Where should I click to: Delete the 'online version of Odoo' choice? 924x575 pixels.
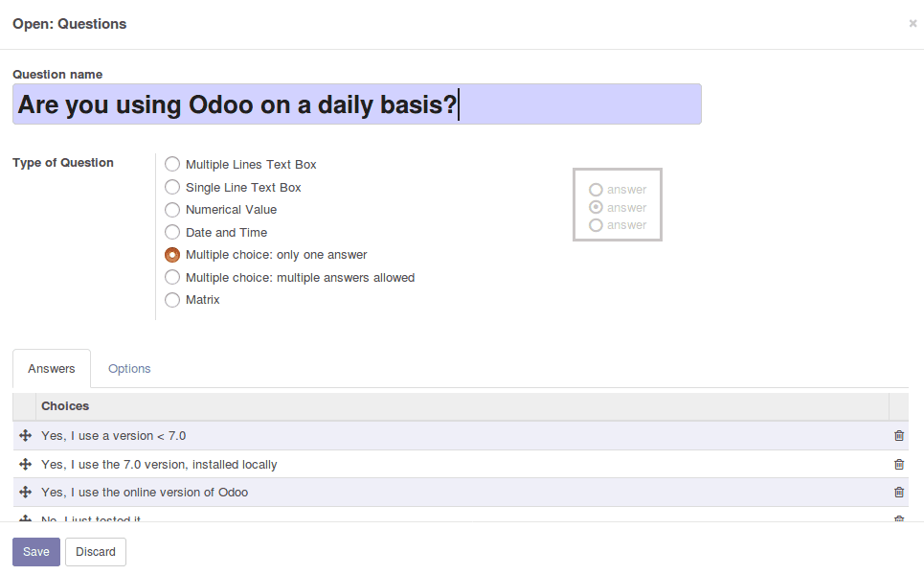(x=898, y=493)
